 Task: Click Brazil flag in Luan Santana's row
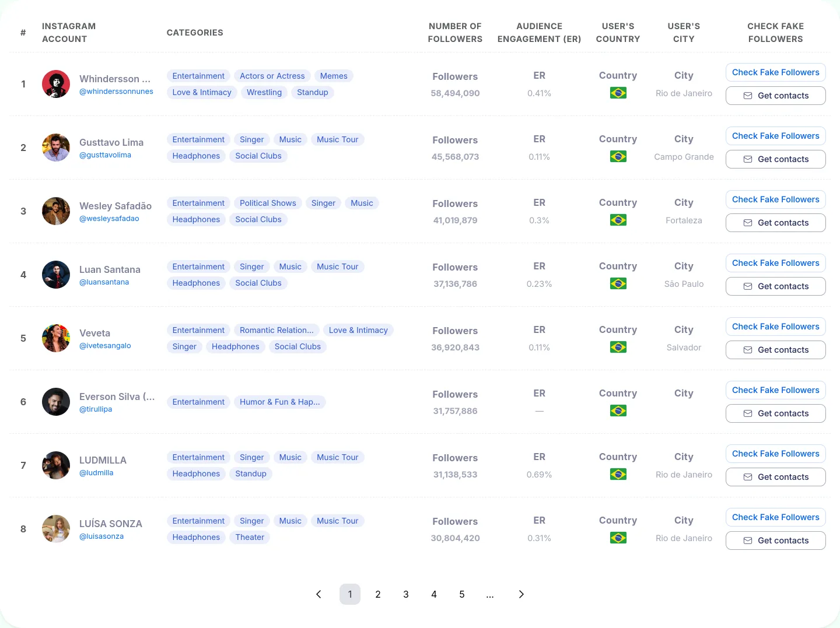[x=618, y=283]
